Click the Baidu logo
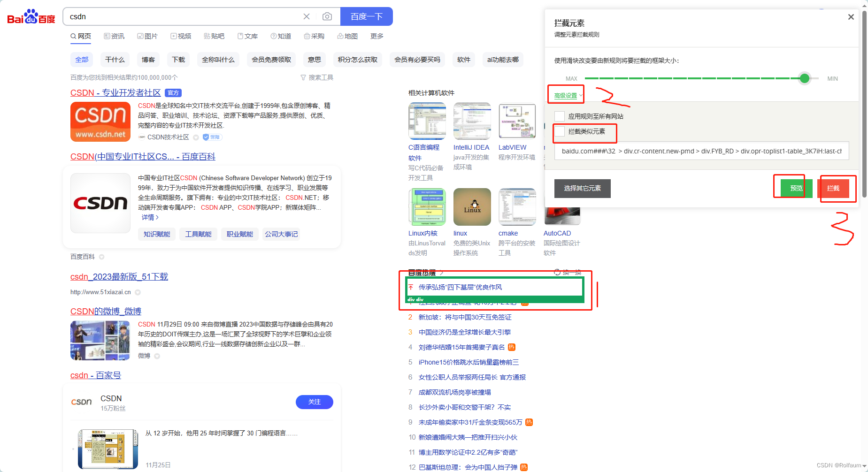Viewport: 868px width, 472px height. click(x=31, y=17)
